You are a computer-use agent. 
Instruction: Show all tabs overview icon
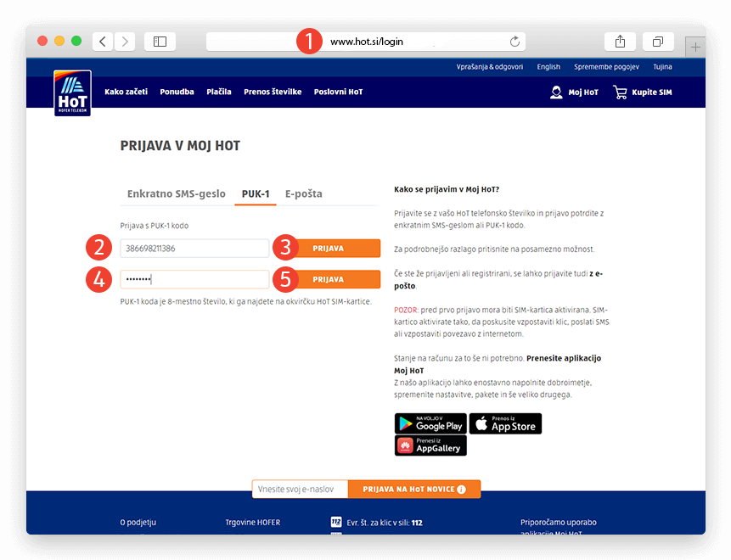(658, 42)
